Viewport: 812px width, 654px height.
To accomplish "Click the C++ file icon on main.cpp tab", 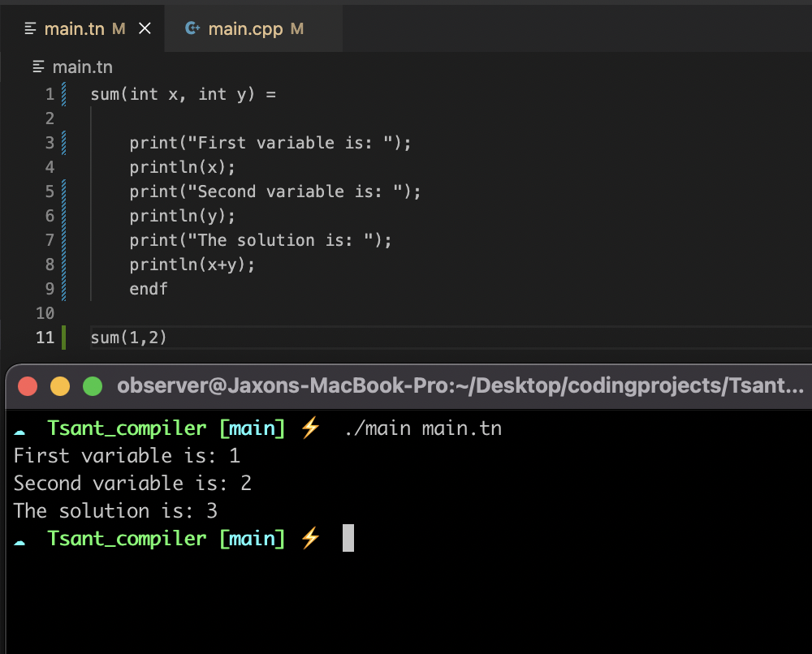I will [x=192, y=28].
